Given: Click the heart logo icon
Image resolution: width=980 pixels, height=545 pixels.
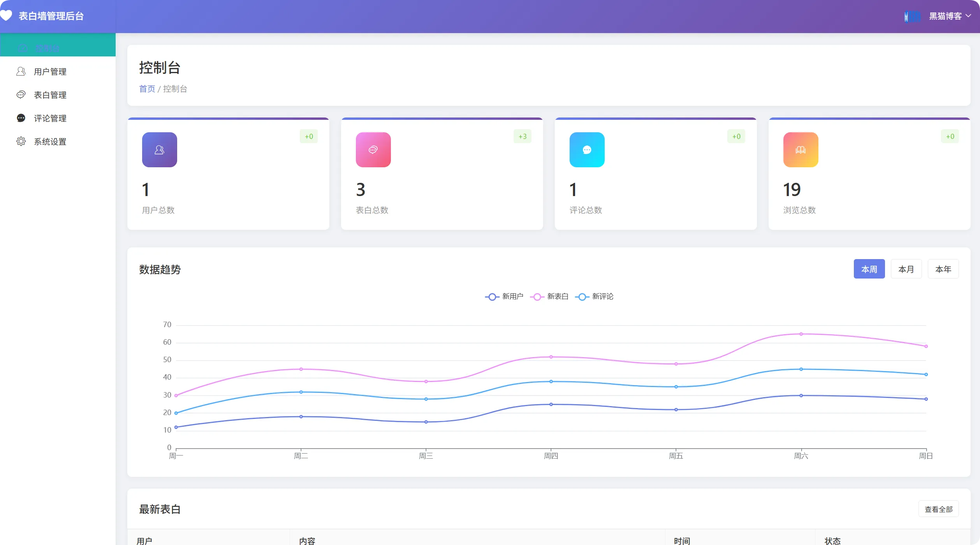Looking at the screenshot, I should [x=6, y=16].
